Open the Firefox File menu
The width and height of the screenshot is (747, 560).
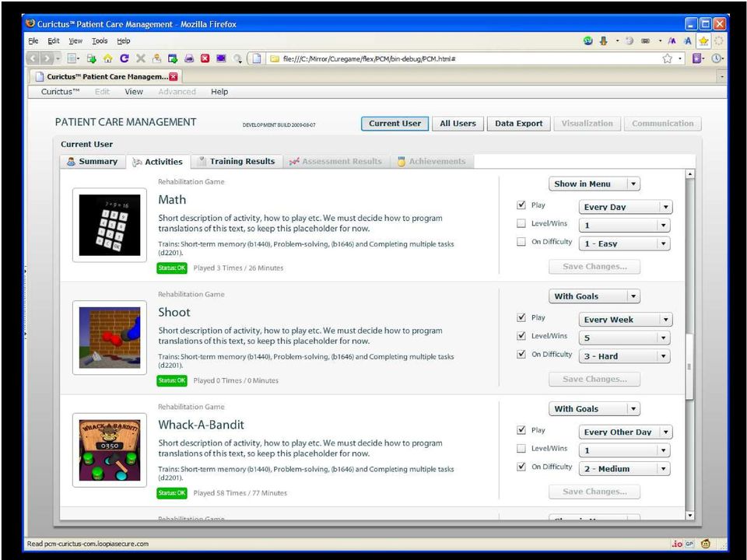tap(33, 41)
